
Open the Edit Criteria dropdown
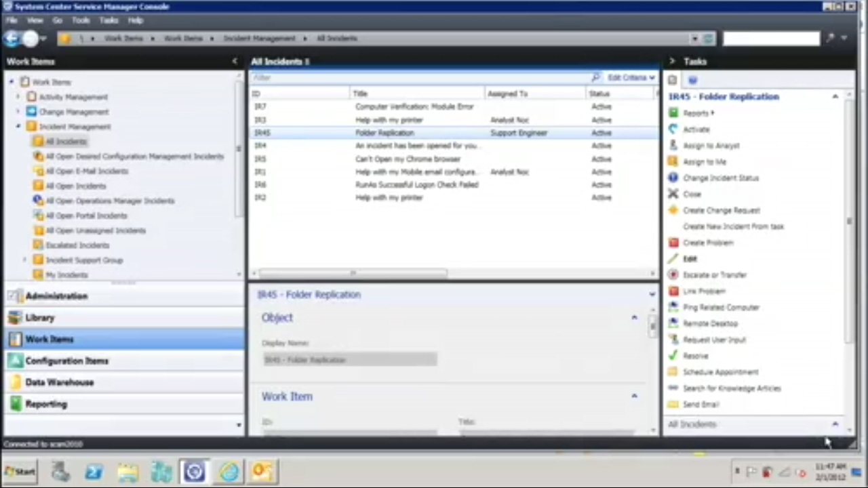631,78
